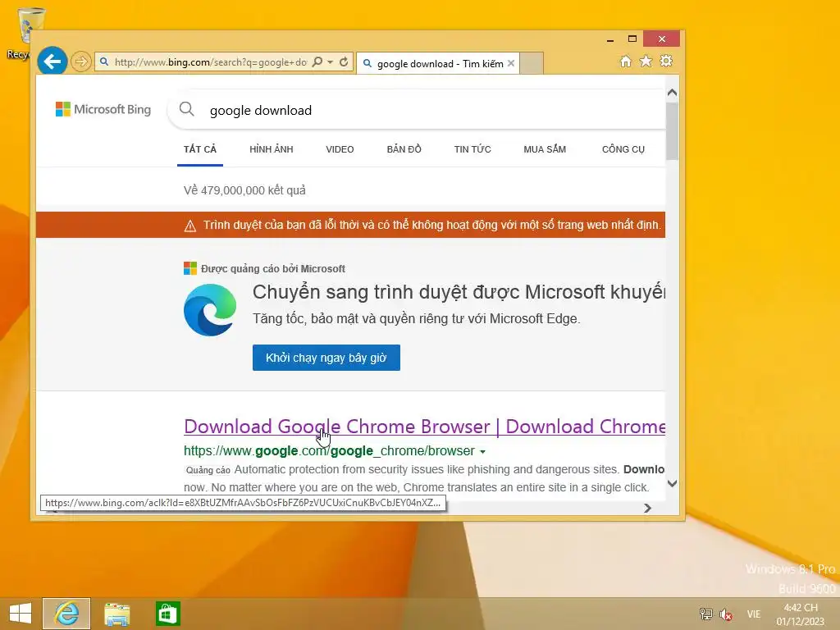Select the TẤT CẢ tab
840x630 pixels.
[200, 149]
